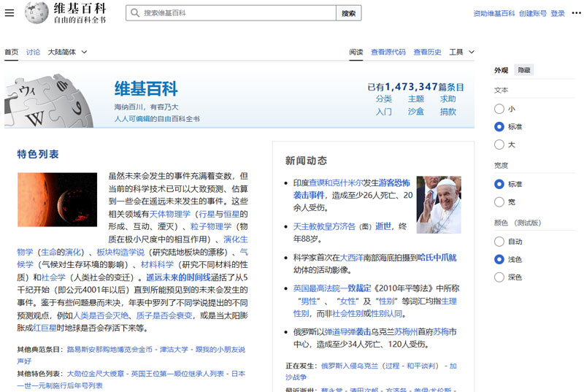Expand the 大陆简体 language variant dropdown

[67, 52]
